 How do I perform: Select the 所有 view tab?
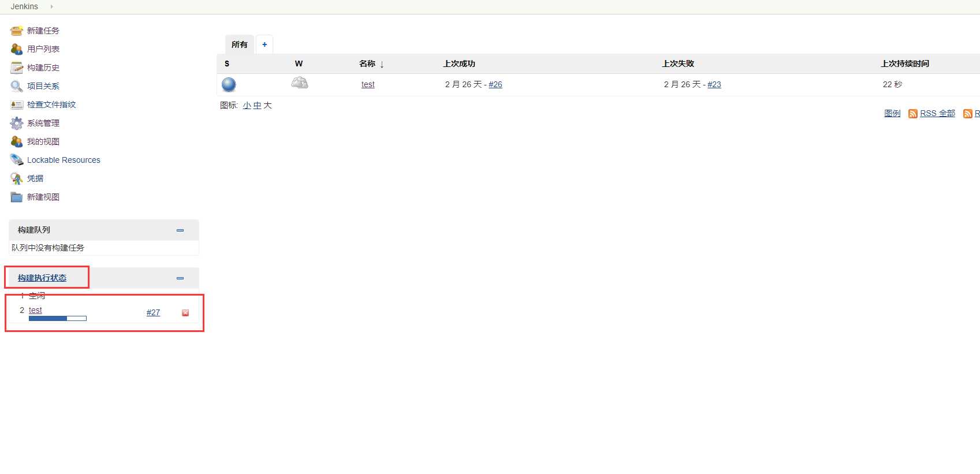point(240,44)
